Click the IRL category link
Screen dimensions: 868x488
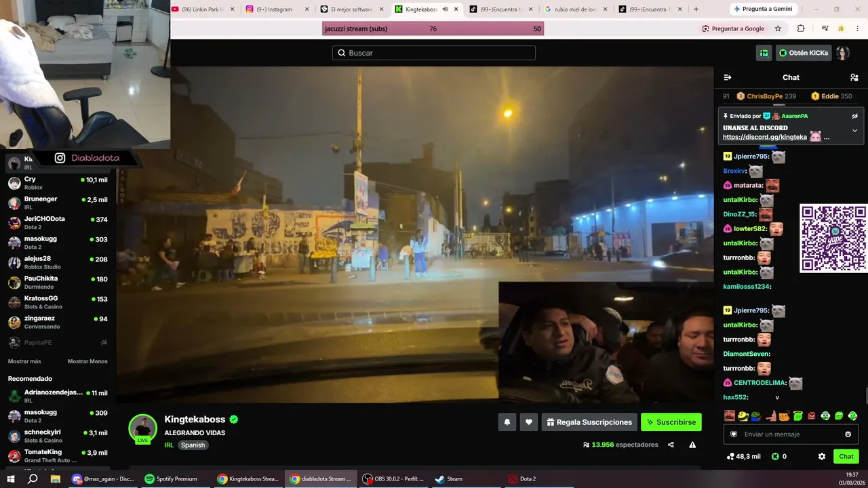[169, 445]
